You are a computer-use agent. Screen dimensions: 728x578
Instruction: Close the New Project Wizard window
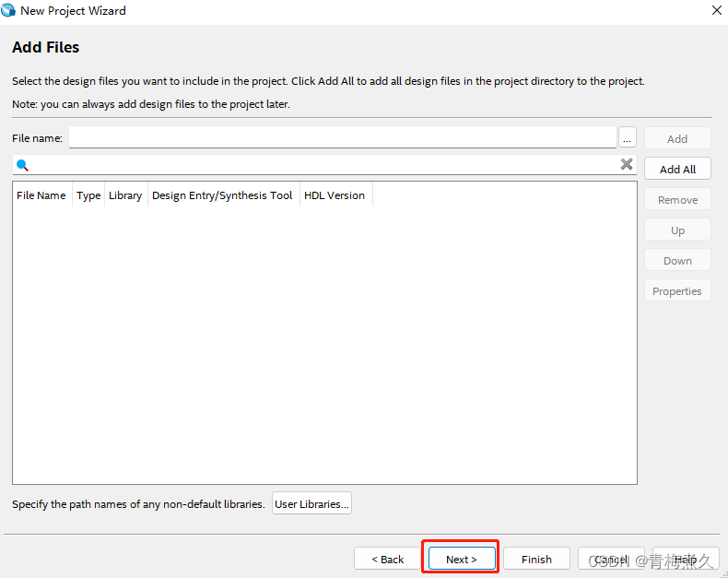pos(716,10)
